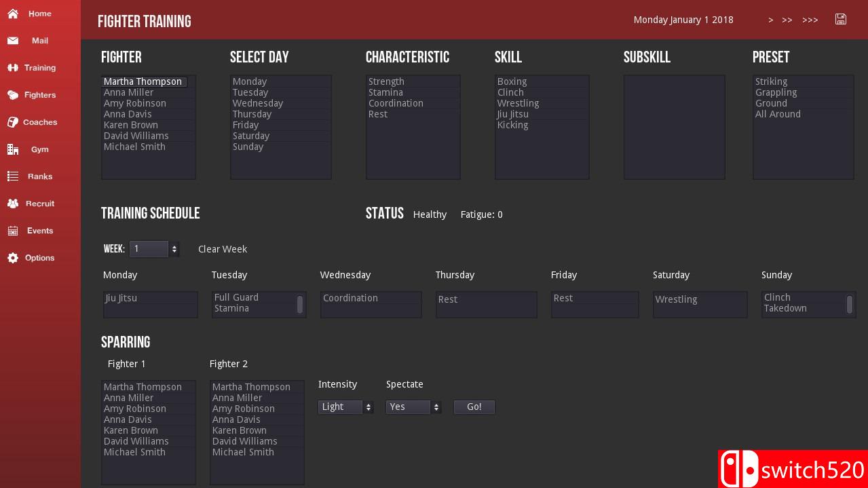
Task: Save game with the floppy disk icon
Action: point(841,19)
